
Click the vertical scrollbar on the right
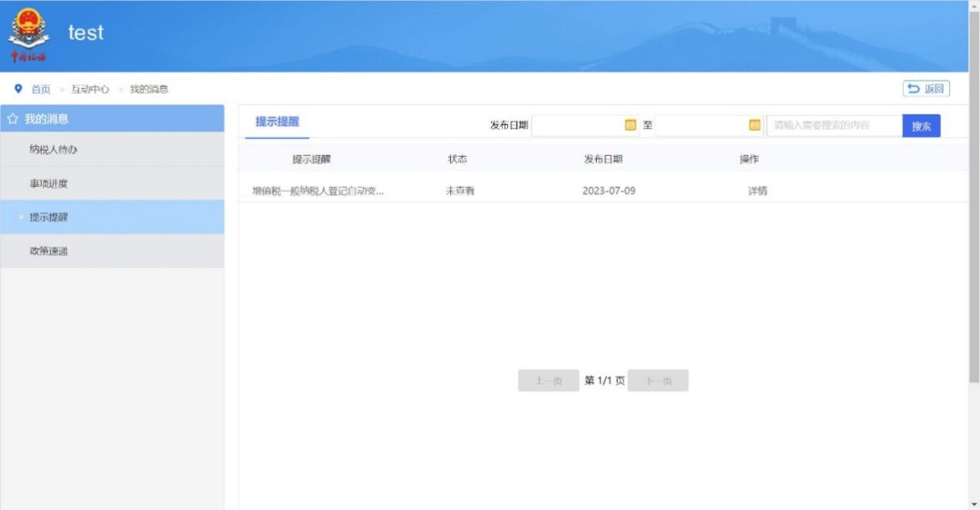tap(974, 227)
